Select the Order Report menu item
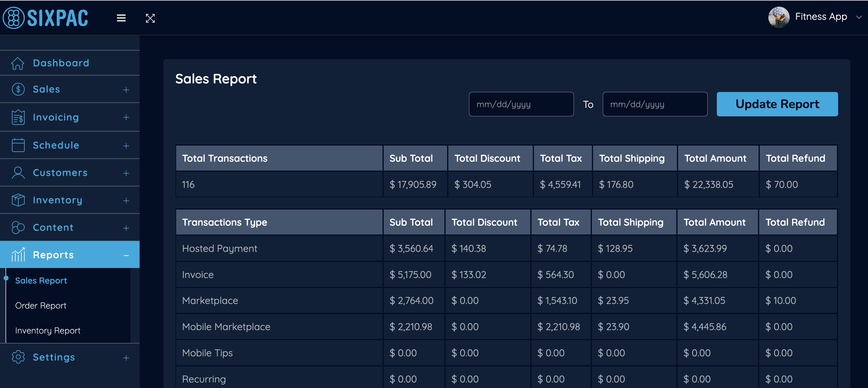This screenshot has height=388, width=868. (x=41, y=305)
